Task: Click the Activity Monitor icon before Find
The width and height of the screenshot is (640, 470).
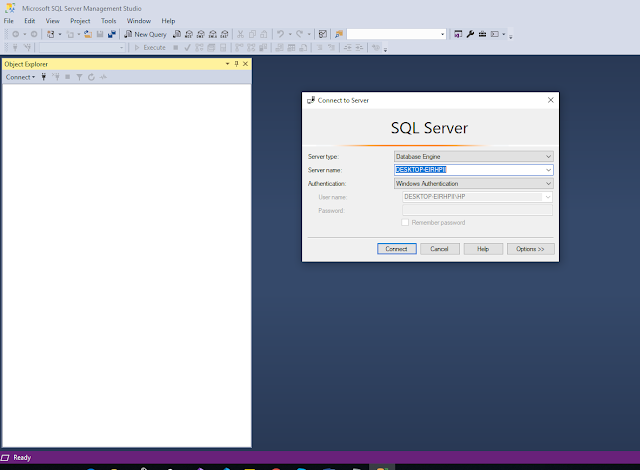Action: pyautogui.click(x=322, y=34)
